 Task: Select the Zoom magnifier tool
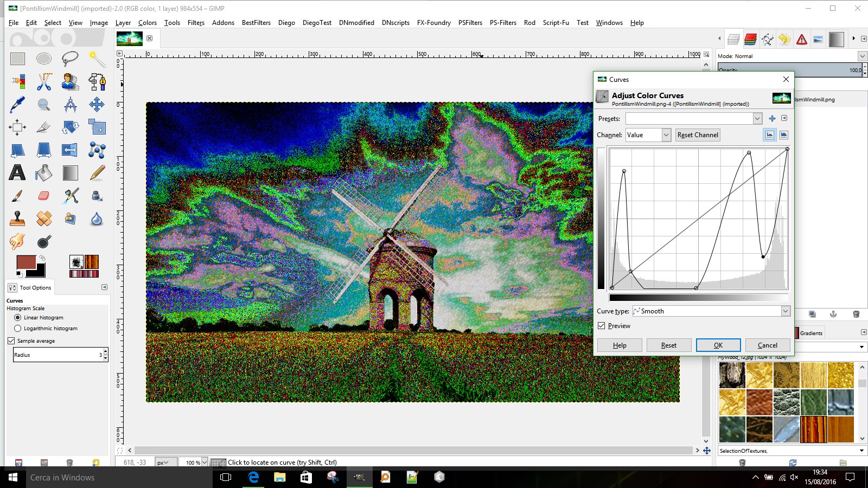pos(44,104)
